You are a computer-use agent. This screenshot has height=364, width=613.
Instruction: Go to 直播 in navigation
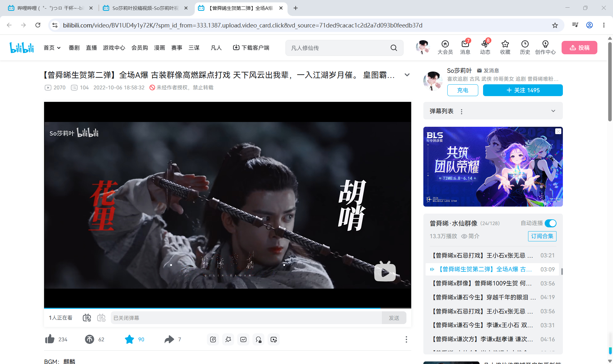(x=91, y=48)
